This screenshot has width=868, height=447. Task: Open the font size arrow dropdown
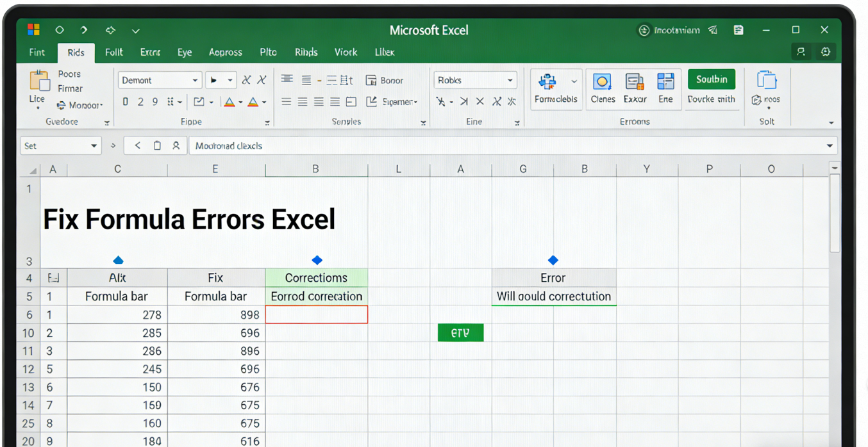230,81
